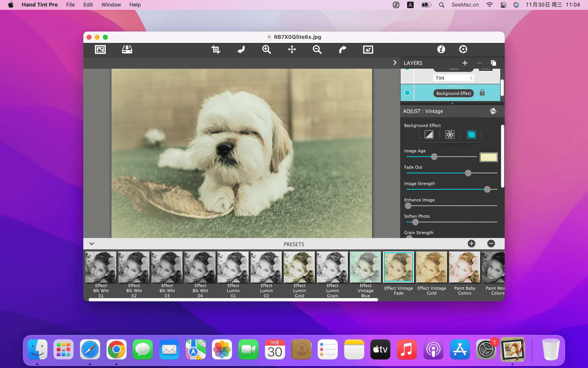Collapse the Layers side panel arrow
Viewport: 588px width, 368px height.
(x=394, y=63)
